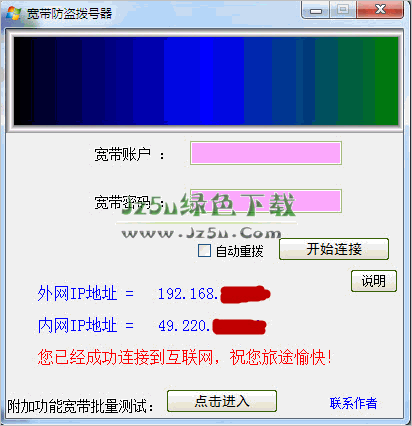Focus the 宽带密码 input field
This screenshot has width=412, height=426.
tap(266, 201)
